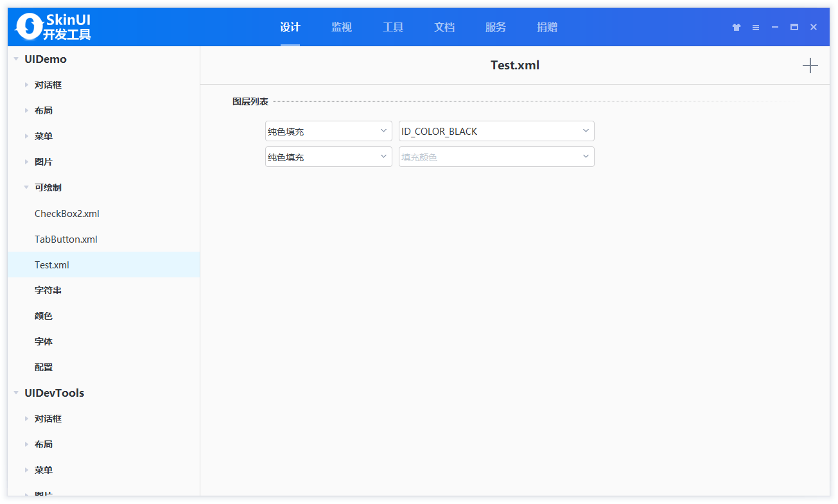Go to the 捐赠 tab
This screenshot has height=504, width=838.
point(547,27)
